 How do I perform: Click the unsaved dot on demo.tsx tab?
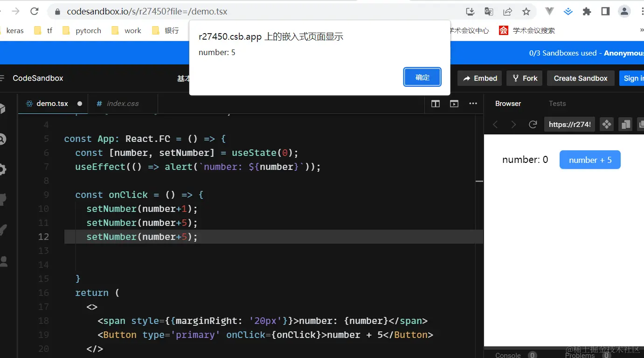pos(79,104)
